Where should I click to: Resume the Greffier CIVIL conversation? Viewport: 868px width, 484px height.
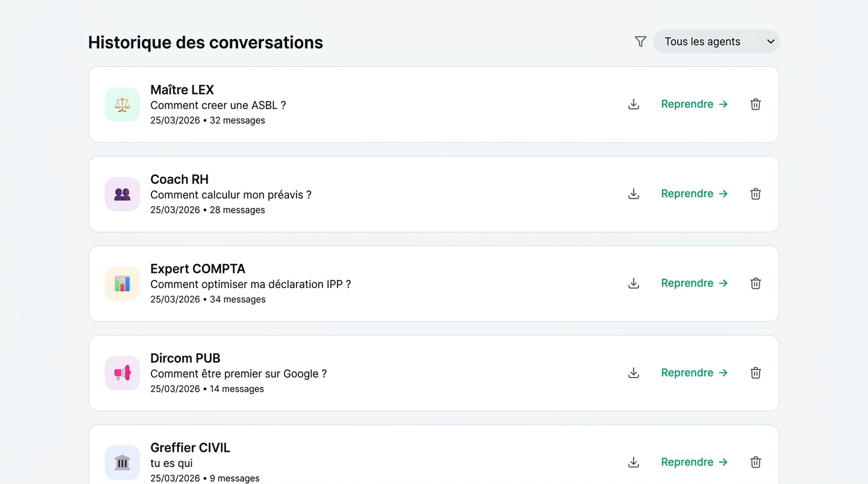695,462
